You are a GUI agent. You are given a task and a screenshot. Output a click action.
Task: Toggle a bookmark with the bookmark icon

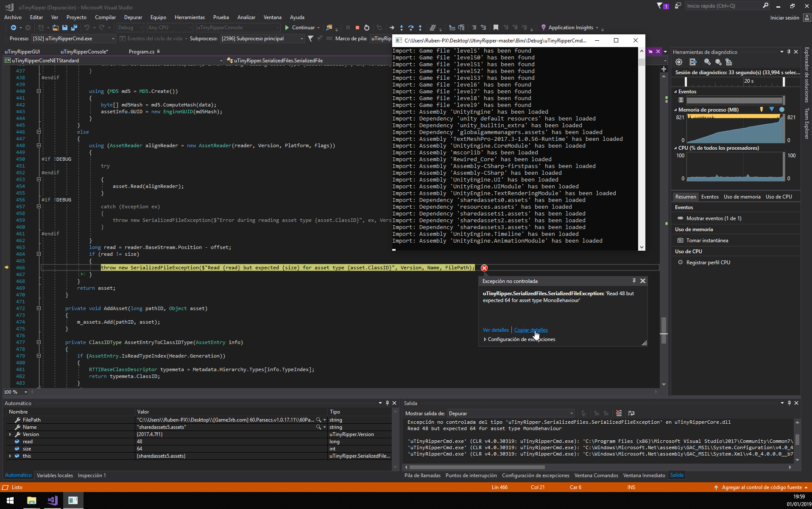coord(496,27)
